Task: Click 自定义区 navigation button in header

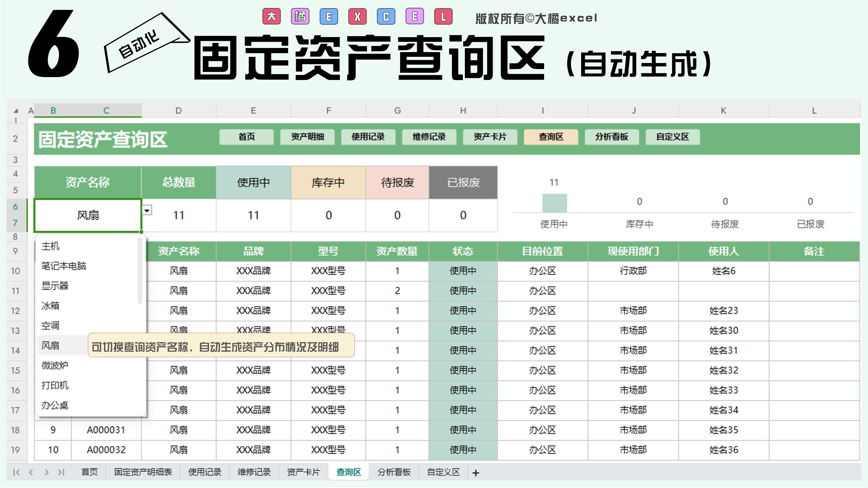Action: point(673,137)
